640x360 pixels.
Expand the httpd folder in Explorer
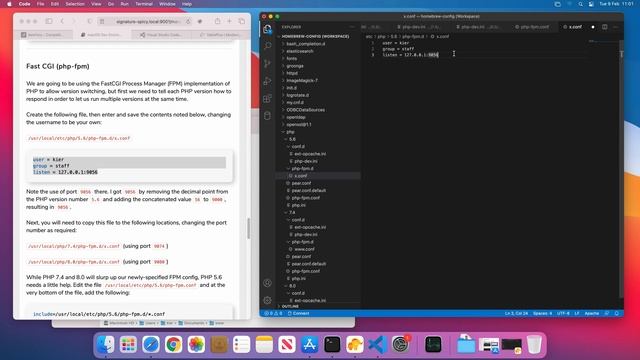pyautogui.click(x=292, y=73)
